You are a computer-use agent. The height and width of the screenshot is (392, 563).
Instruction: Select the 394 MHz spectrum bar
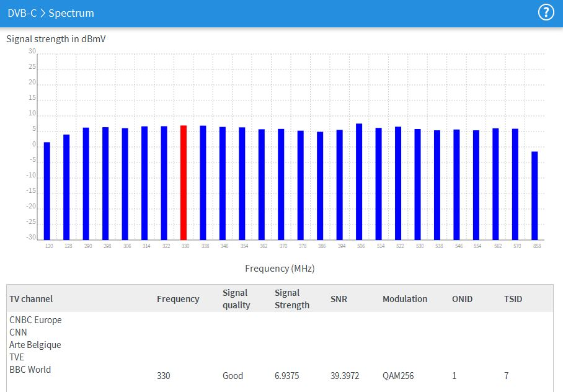coord(339,185)
